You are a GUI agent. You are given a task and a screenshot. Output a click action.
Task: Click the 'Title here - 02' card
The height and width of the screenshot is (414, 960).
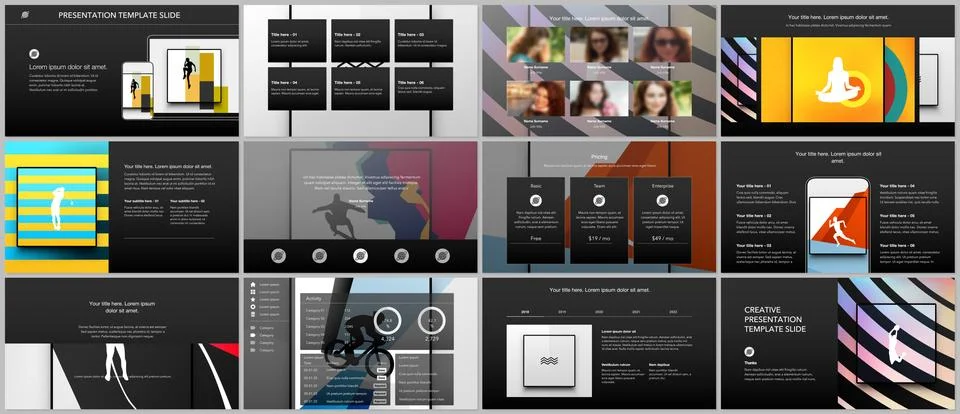coord(361,40)
